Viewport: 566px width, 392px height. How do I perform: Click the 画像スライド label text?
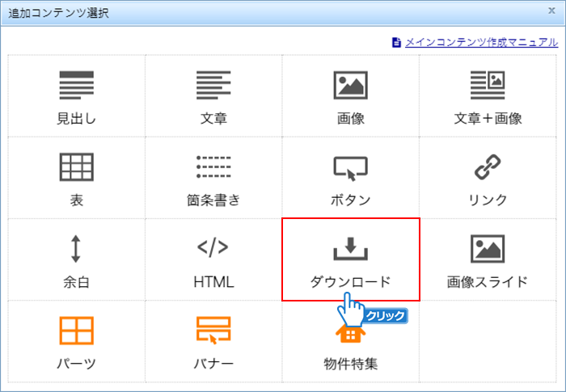point(488,282)
